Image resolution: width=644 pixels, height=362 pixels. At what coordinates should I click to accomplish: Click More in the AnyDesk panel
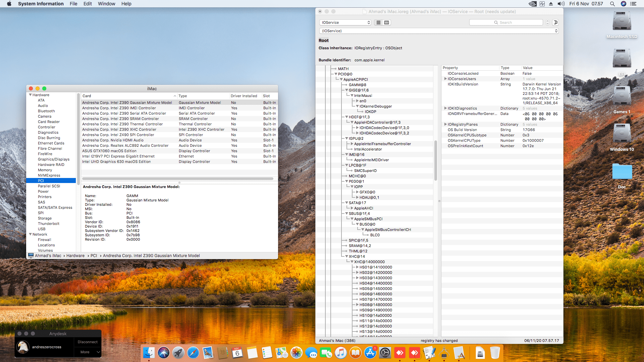85,352
